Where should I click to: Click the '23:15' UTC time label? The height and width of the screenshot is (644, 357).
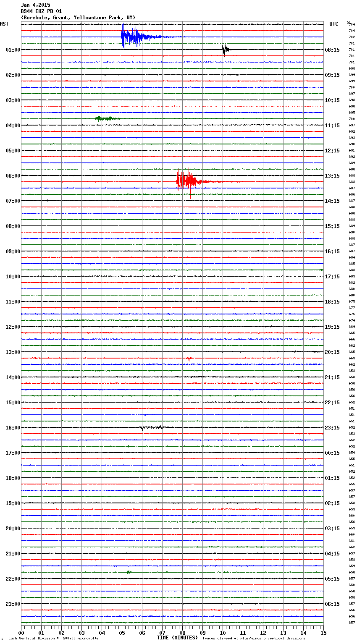click(332, 428)
